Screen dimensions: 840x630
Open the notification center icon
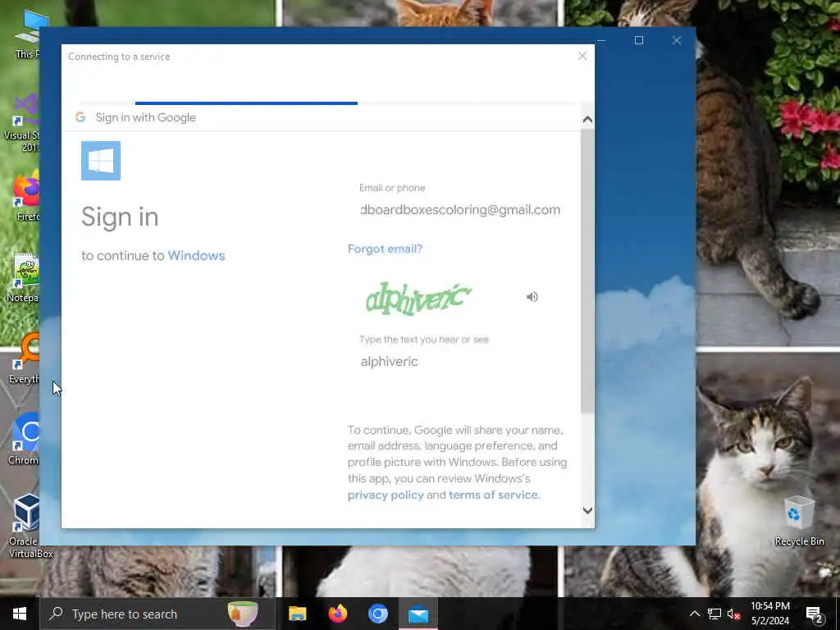pyautogui.click(x=815, y=614)
